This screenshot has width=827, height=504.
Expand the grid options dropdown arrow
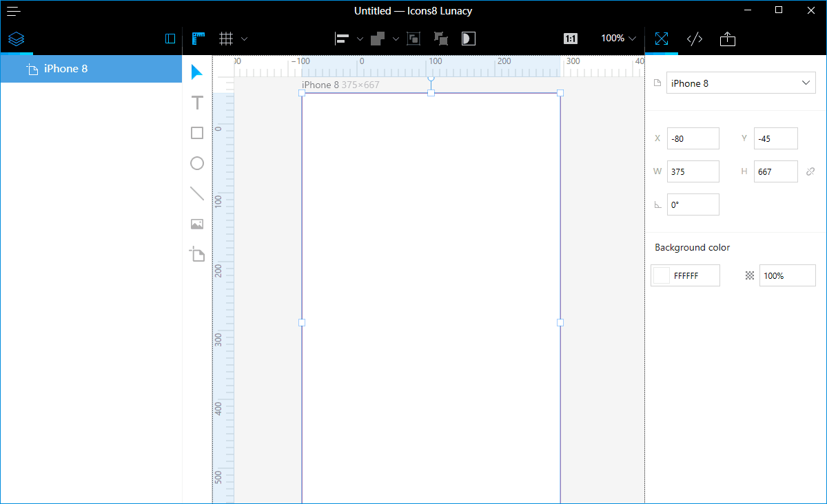(244, 39)
